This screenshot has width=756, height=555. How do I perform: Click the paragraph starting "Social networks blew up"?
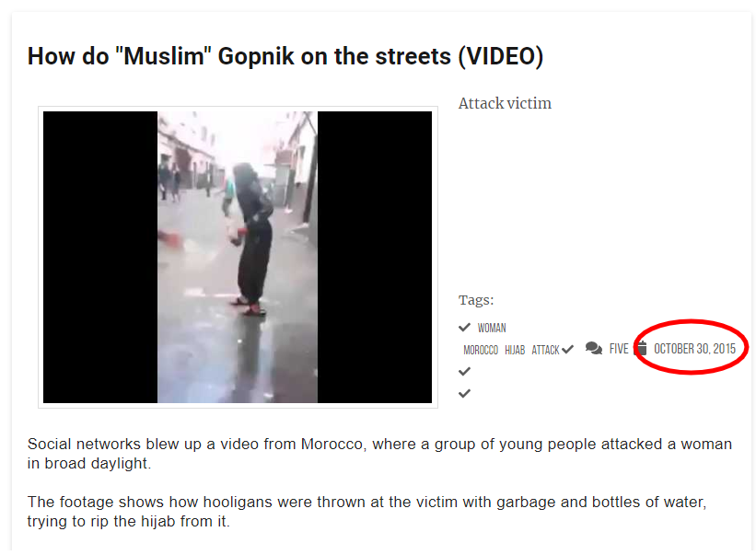379,454
